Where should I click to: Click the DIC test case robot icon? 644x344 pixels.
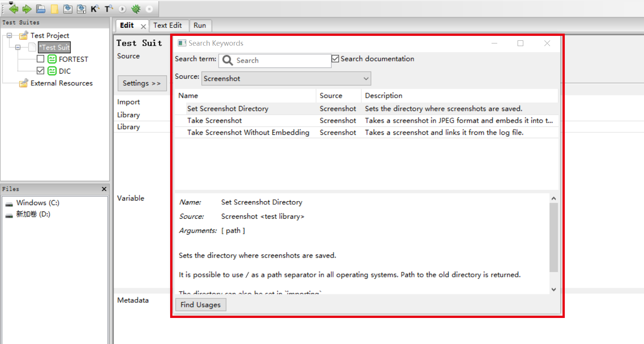(x=52, y=71)
